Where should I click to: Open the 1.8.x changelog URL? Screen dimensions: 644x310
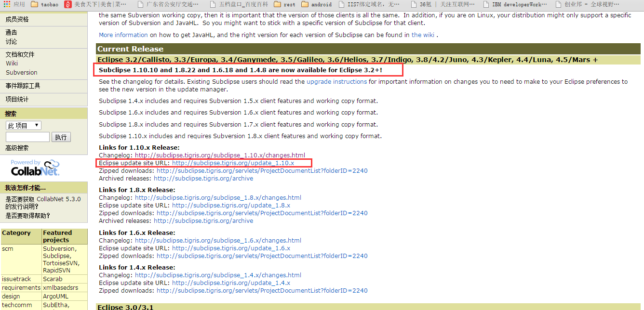[x=218, y=197]
